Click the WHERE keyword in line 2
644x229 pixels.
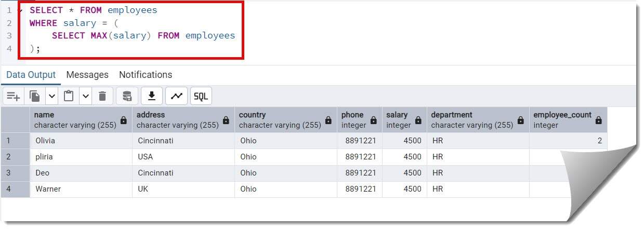tap(44, 23)
